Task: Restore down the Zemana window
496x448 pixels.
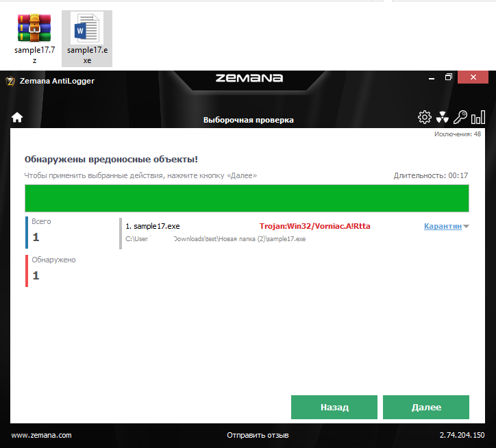Action: tap(449, 77)
